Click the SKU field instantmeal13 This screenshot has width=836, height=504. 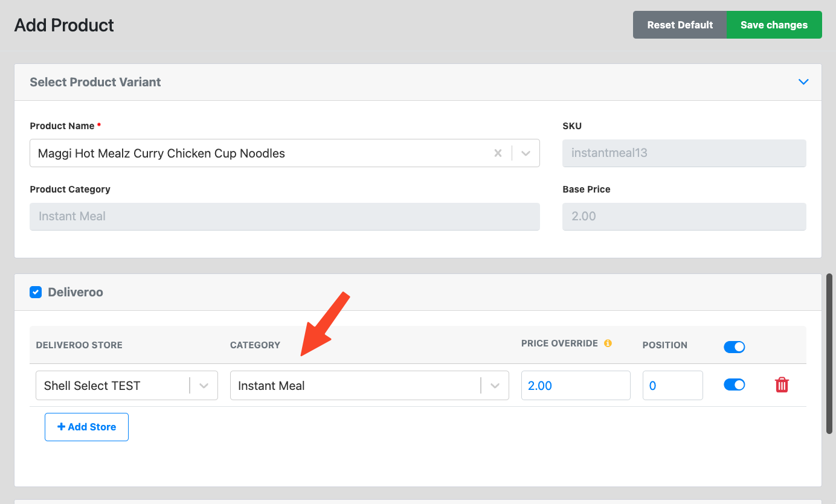pyautogui.click(x=684, y=153)
